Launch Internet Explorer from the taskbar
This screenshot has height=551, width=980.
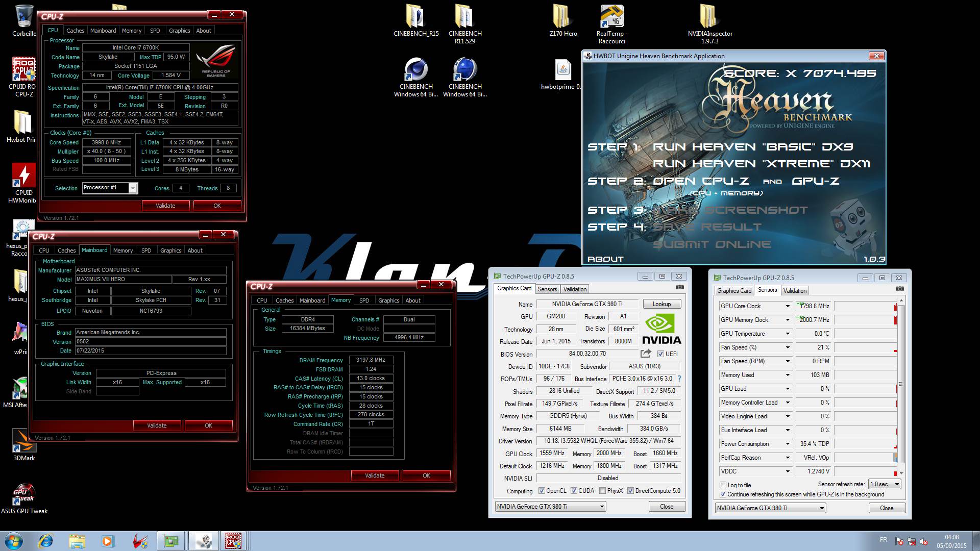pyautogui.click(x=46, y=541)
